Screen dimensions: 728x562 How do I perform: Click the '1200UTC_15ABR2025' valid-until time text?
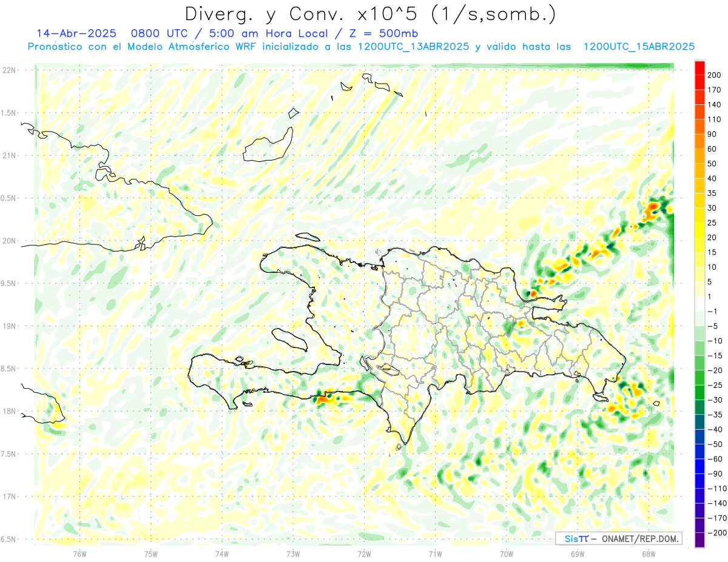point(639,47)
